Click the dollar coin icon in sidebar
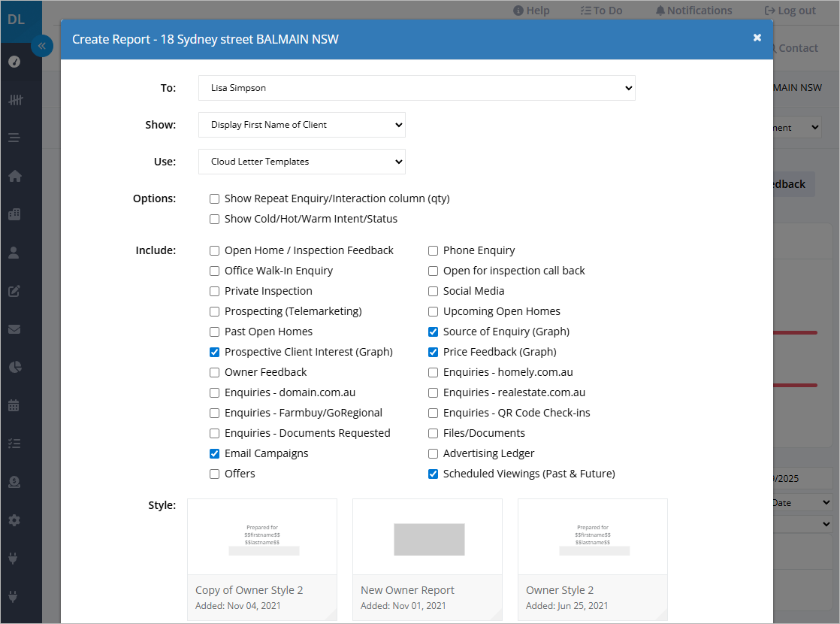This screenshot has width=840, height=624. coord(14,482)
